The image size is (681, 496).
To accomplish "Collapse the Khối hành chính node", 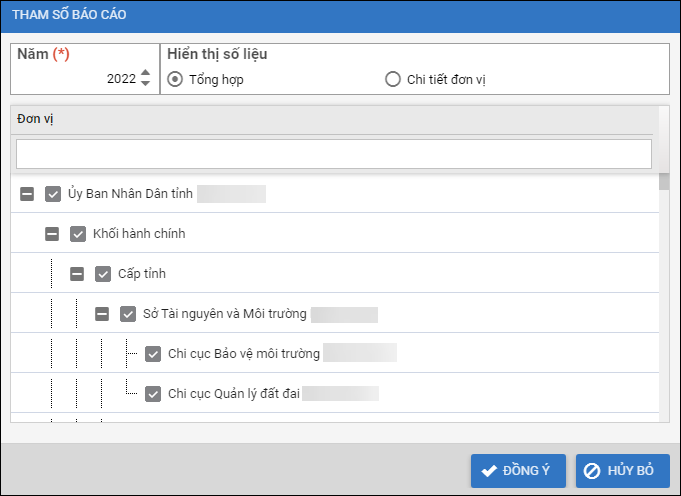I will click(x=53, y=234).
